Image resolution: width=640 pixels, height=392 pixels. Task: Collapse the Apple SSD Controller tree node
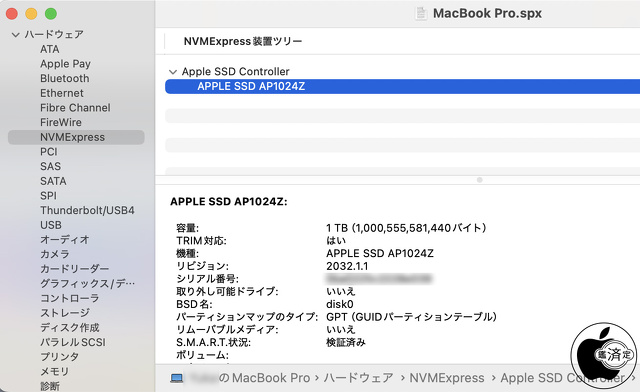(x=173, y=72)
